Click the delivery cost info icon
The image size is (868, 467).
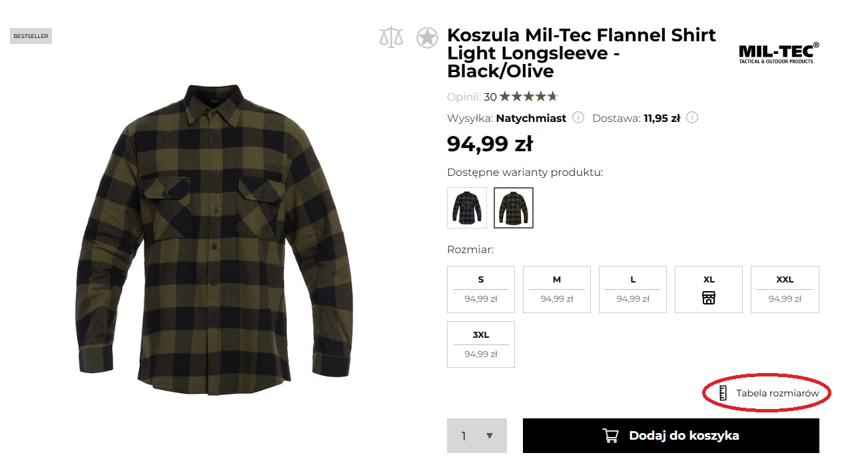(692, 118)
